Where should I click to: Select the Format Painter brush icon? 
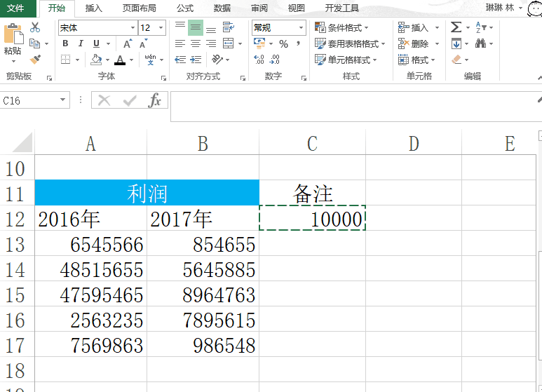point(35,60)
